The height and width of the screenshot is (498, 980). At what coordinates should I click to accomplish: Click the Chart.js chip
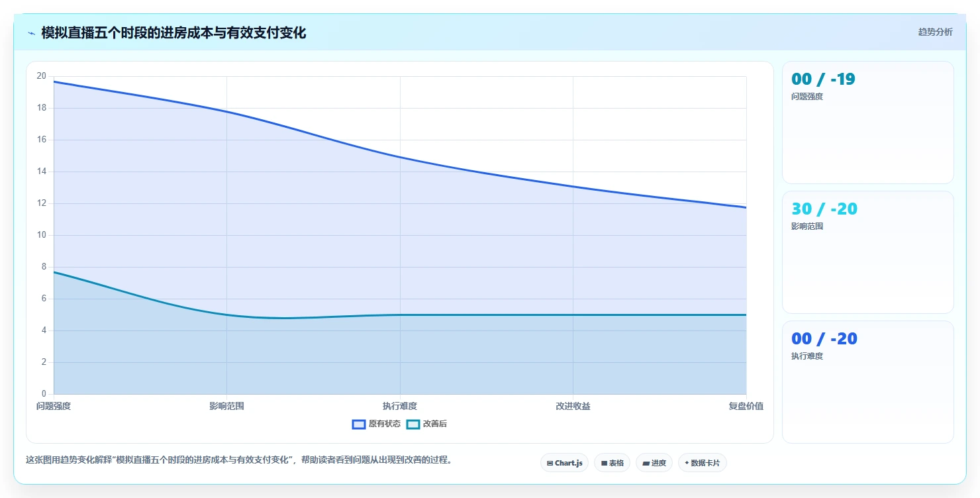564,463
